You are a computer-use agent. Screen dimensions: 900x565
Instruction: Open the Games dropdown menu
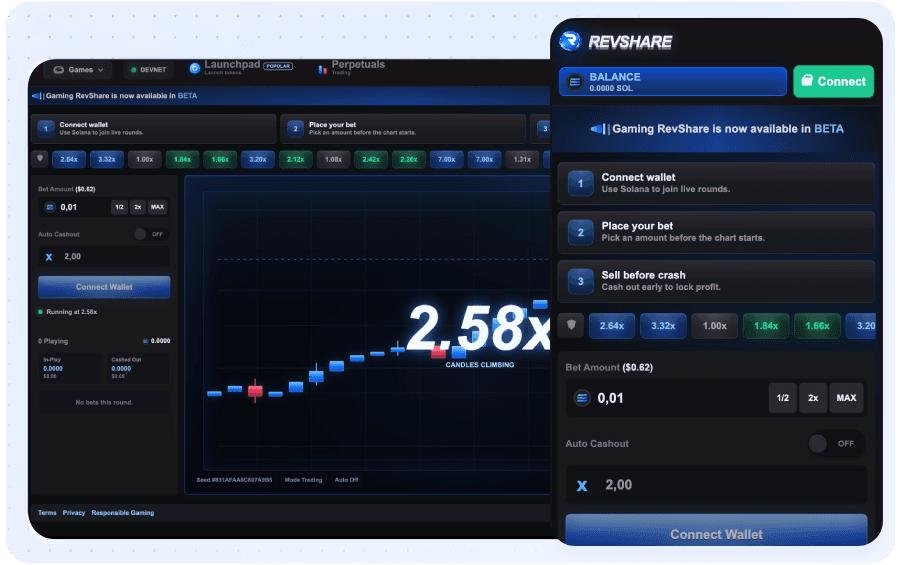(x=79, y=70)
